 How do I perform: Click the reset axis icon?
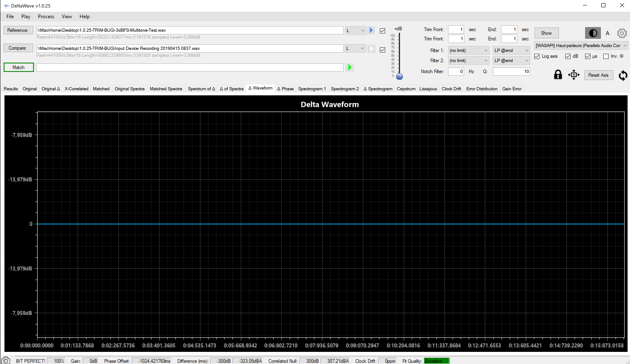click(598, 75)
